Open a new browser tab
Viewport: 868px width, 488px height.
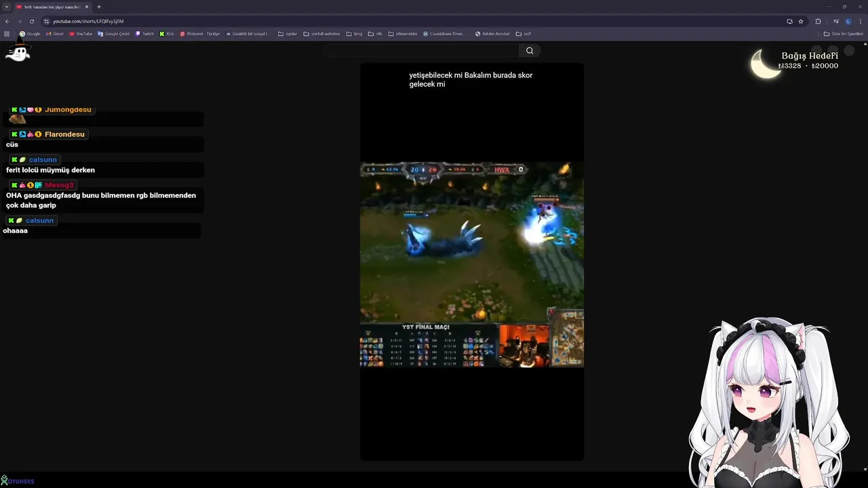tap(99, 7)
